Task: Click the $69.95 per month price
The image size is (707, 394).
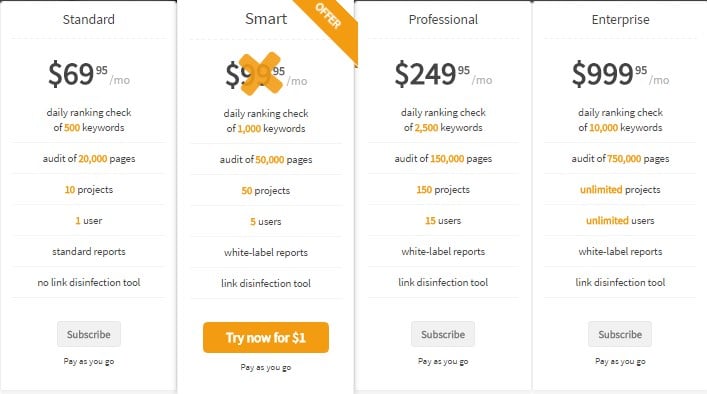Action: click(x=89, y=74)
